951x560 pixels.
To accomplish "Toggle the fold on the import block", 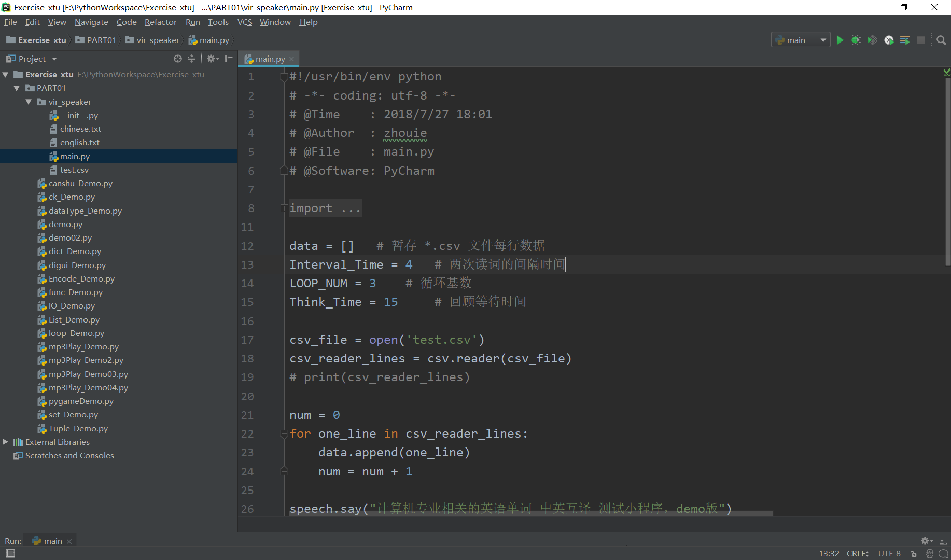I will coord(284,208).
